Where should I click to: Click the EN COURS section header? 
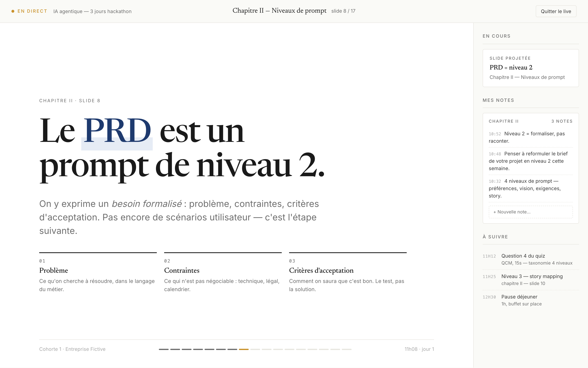click(x=496, y=36)
